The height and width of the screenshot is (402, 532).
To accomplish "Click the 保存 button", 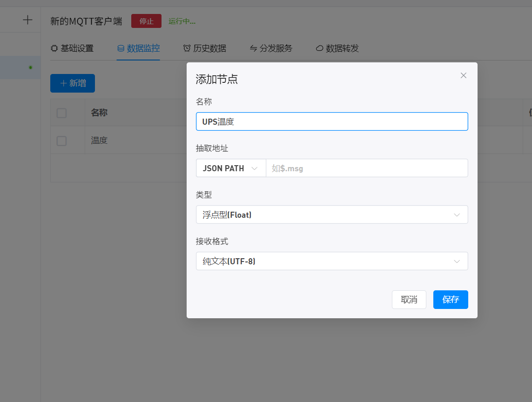I will [450, 300].
